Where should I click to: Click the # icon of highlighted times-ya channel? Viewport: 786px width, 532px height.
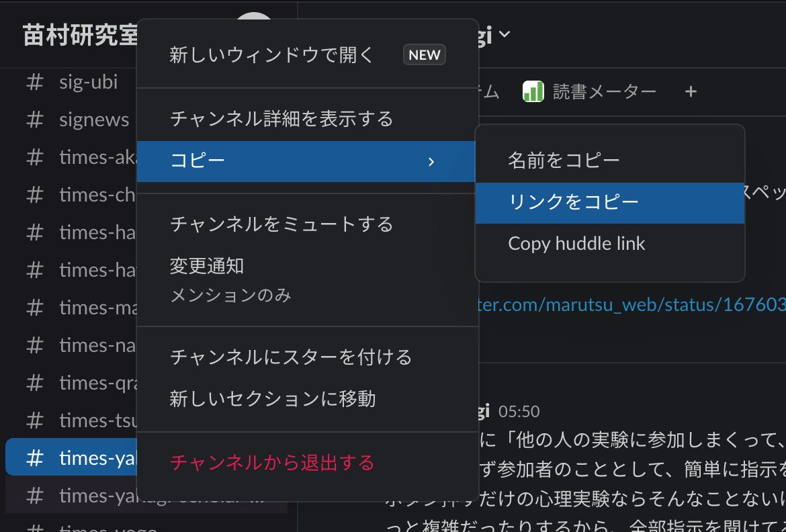pos(34,457)
